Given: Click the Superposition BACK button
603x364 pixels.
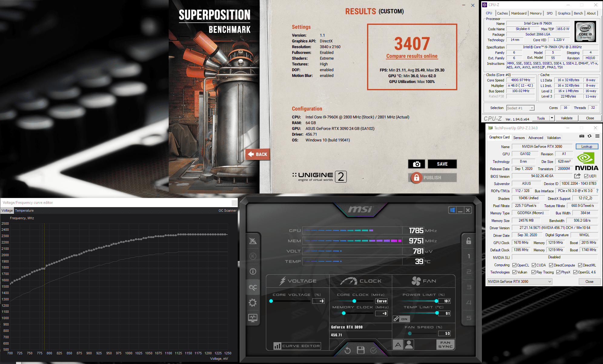Looking at the screenshot, I should (258, 154).
